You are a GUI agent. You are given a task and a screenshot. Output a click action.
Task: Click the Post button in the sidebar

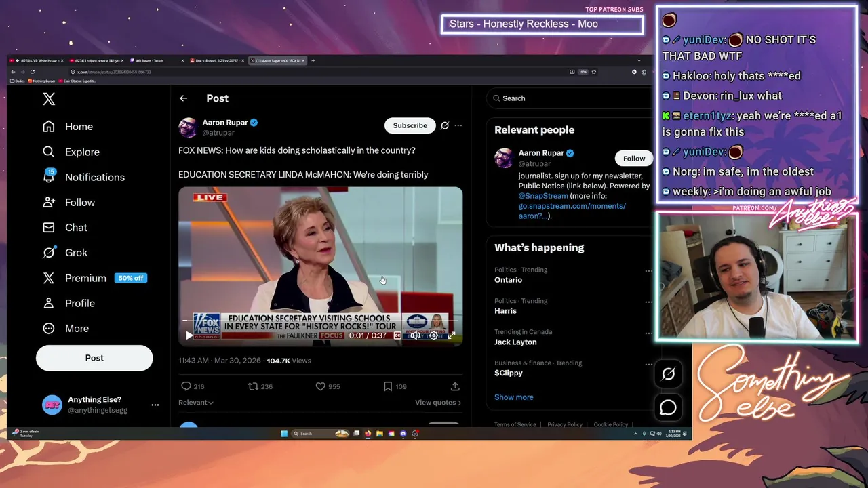click(94, 358)
